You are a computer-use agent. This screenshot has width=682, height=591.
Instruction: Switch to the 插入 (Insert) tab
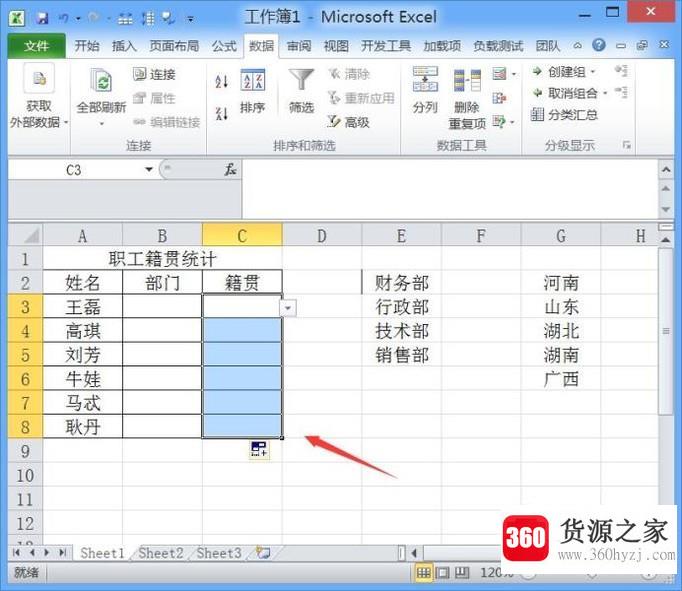coord(124,46)
